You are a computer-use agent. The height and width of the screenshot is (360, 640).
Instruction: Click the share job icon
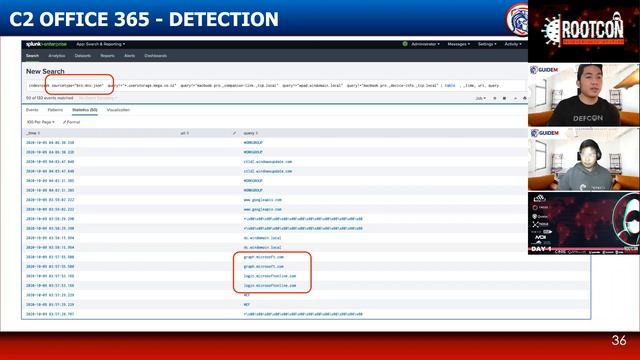click(515, 98)
